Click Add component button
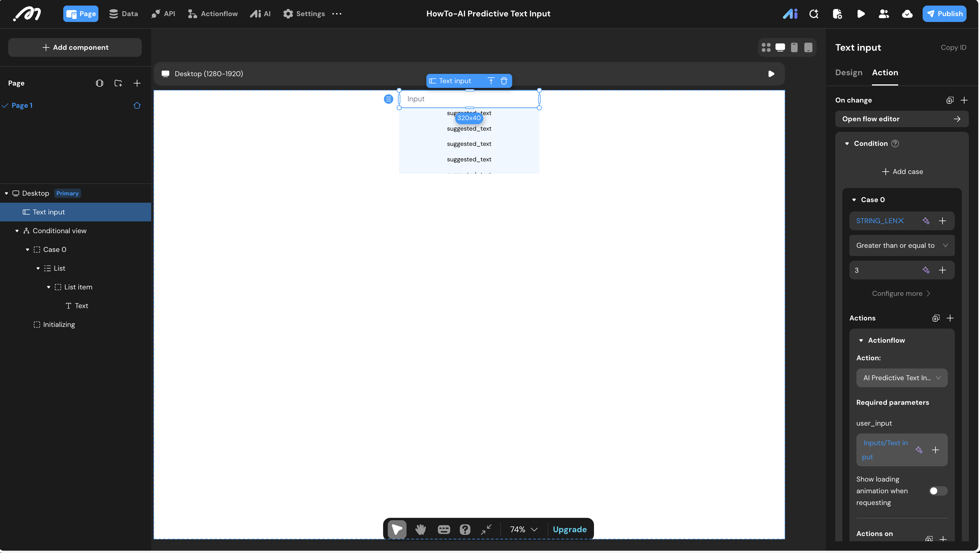 75,47
